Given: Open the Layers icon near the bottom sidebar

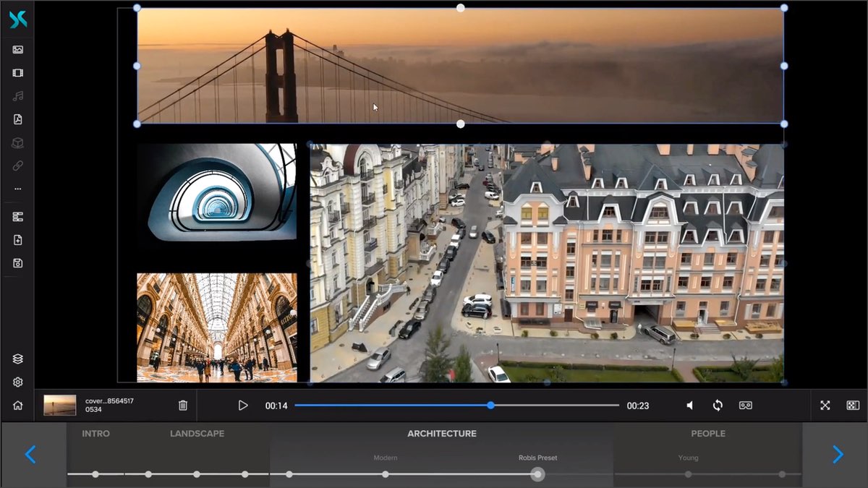Looking at the screenshot, I should pyautogui.click(x=17, y=358).
